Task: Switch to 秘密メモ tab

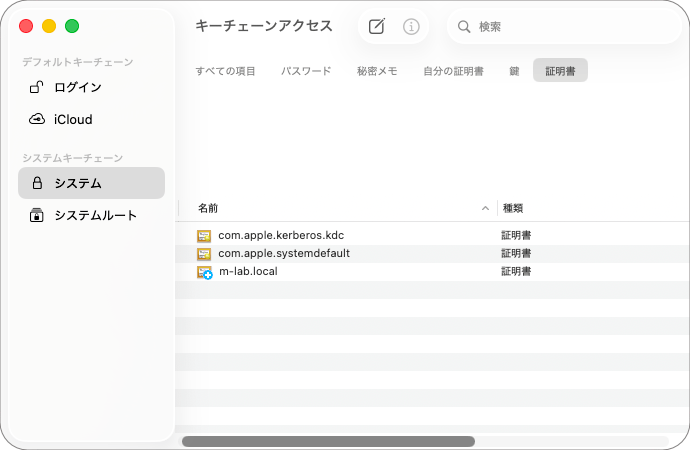Action: pos(377,71)
